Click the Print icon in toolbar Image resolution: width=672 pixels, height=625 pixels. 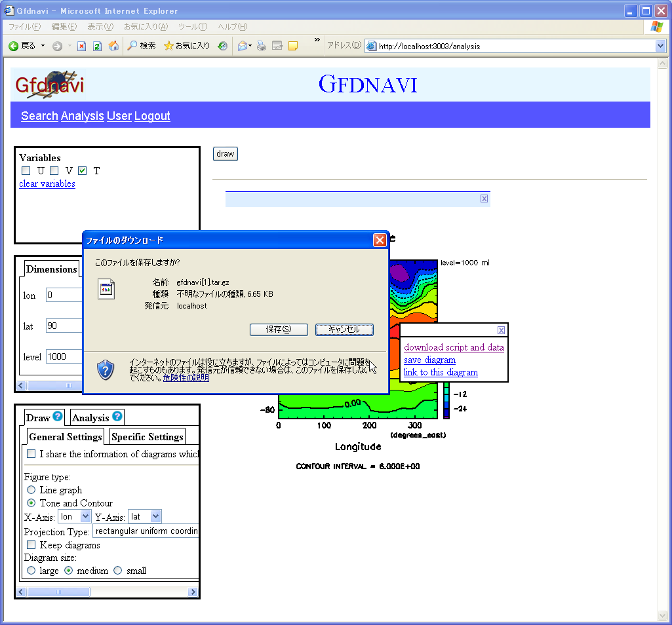pyautogui.click(x=262, y=46)
